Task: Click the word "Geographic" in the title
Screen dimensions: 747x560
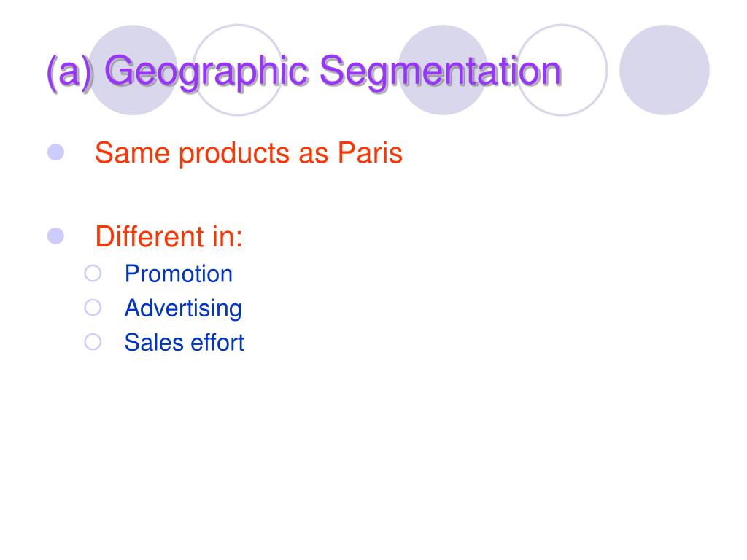Action: pyautogui.click(x=207, y=71)
